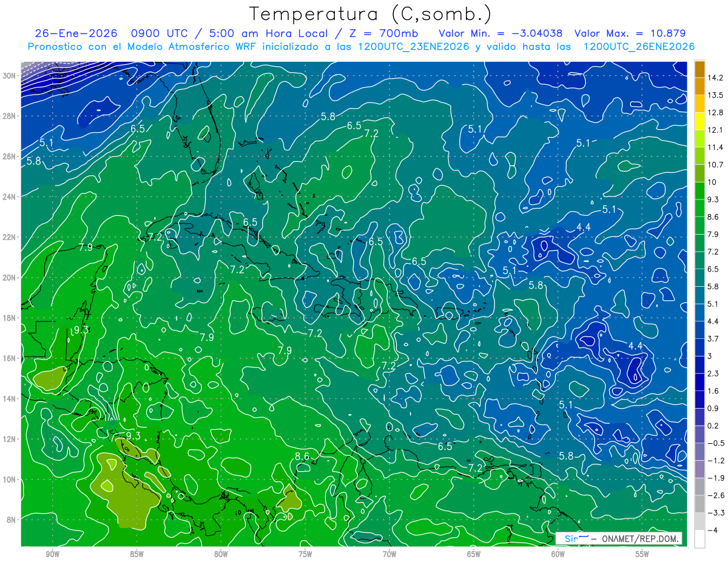
Task: Click the '8N' latitude axis label
Action: (x=12, y=520)
